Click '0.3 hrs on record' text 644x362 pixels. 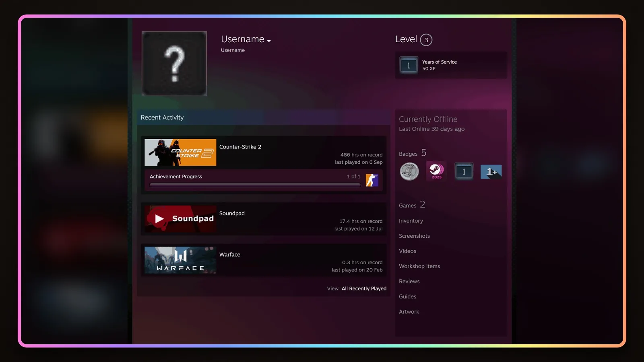pyautogui.click(x=362, y=262)
